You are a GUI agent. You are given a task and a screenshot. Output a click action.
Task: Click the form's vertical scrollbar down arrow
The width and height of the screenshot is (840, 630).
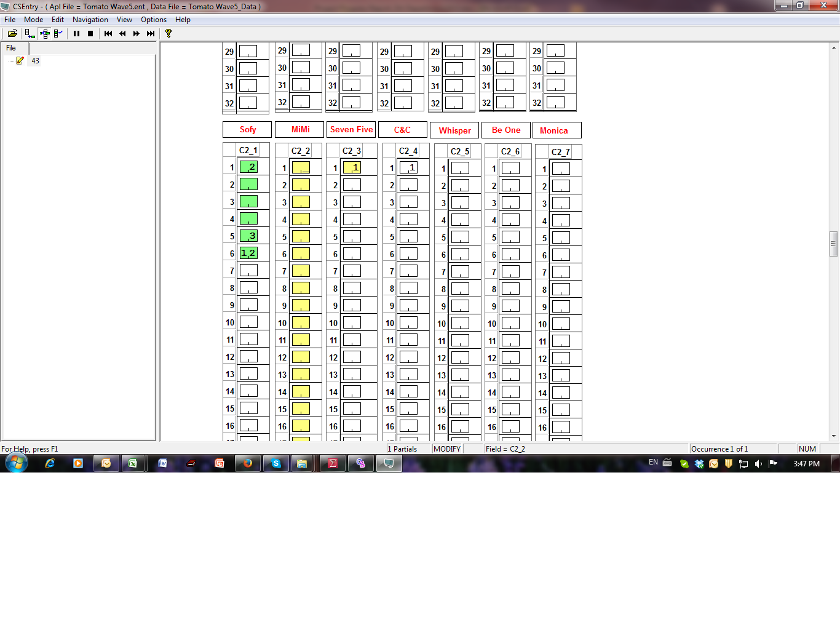point(834,436)
